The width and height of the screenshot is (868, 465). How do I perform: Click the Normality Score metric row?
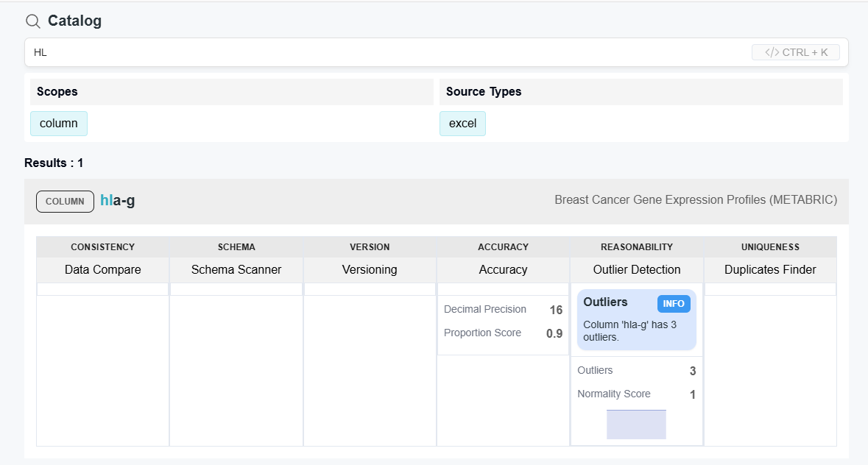tap(636, 394)
